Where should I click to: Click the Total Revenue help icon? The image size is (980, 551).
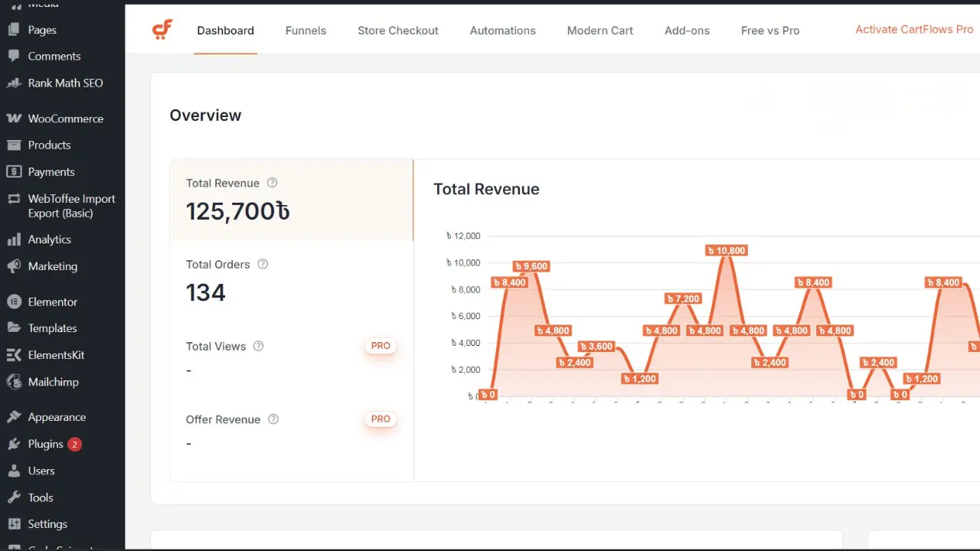coord(272,183)
